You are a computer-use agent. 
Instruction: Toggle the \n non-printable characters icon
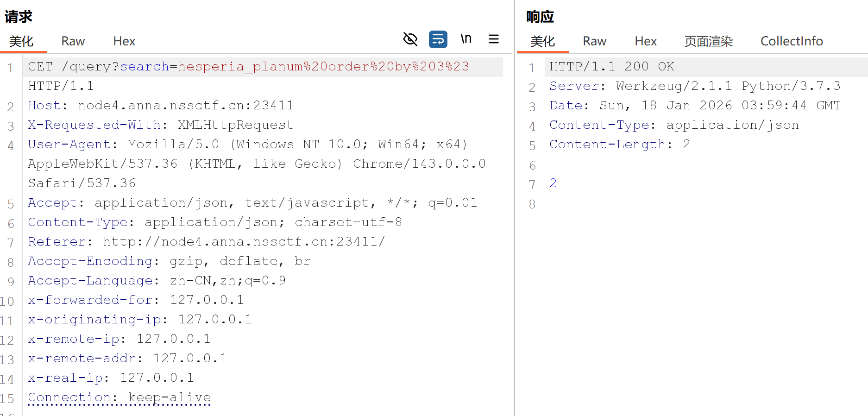466,39
